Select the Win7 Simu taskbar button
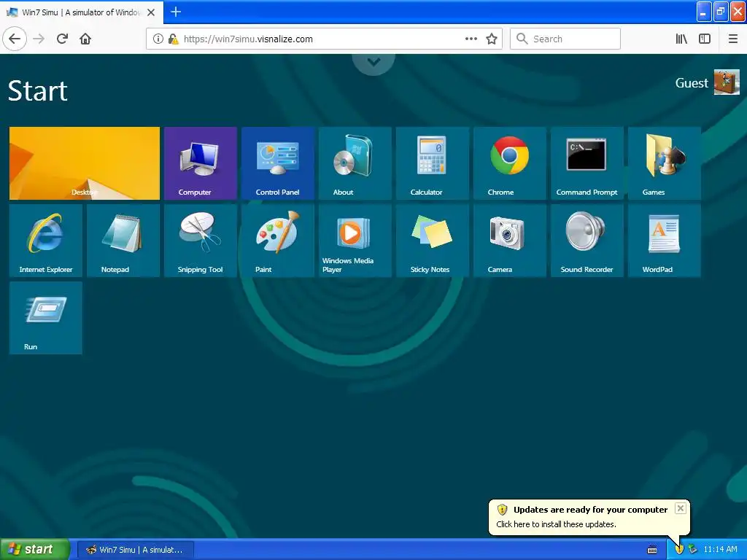The height and width of the screenshot is (560, 747). point(136,550)
